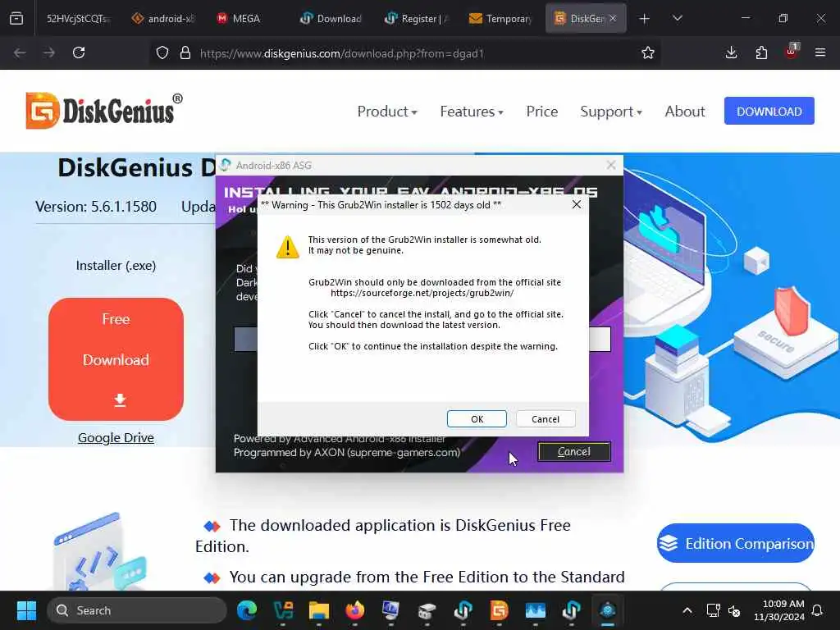Viewport: 840px width, 630px height.
Task: Open the DiskGenius app in taskbar
Action: click(x=499, y=610)
